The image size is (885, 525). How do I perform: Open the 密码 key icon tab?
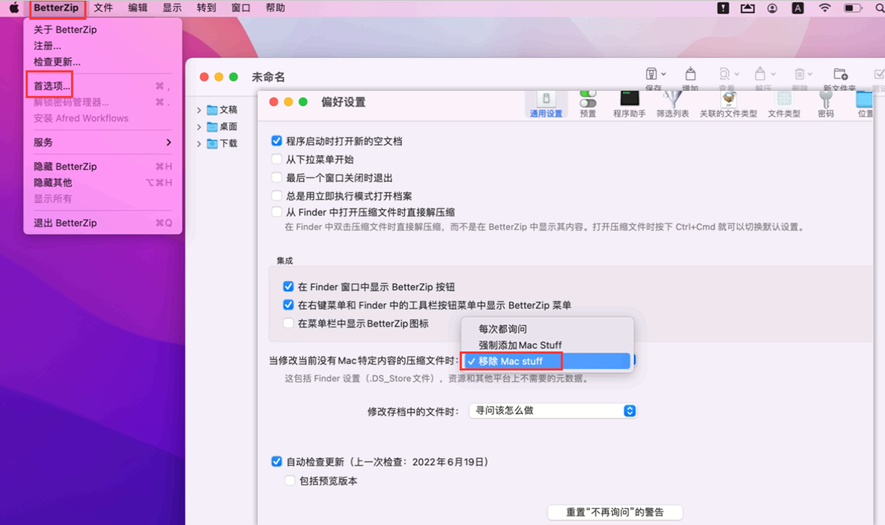point(825,102)
